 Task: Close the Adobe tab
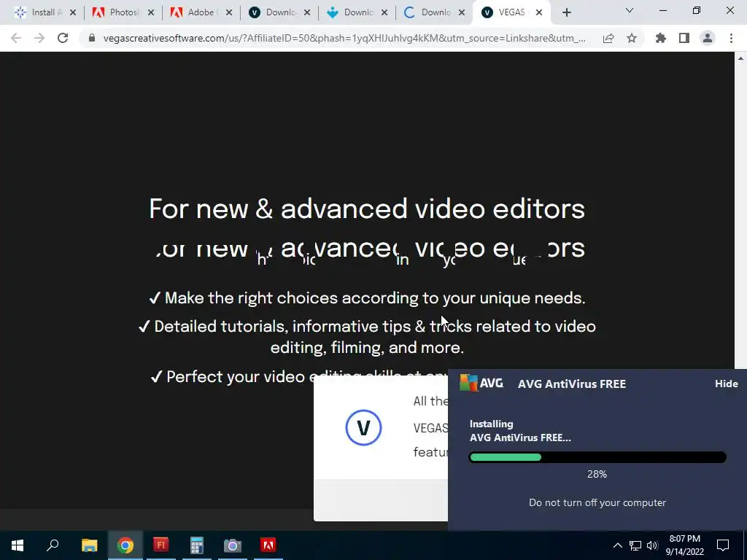click(229, 13)
